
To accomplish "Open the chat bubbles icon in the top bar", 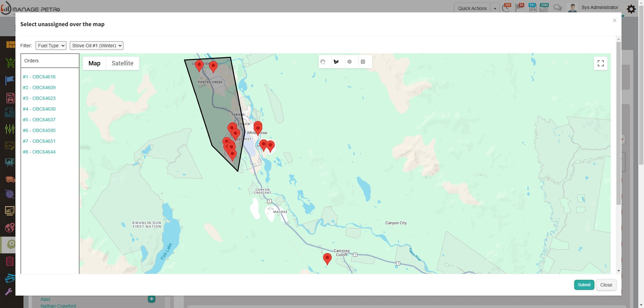I will point(558,7).
